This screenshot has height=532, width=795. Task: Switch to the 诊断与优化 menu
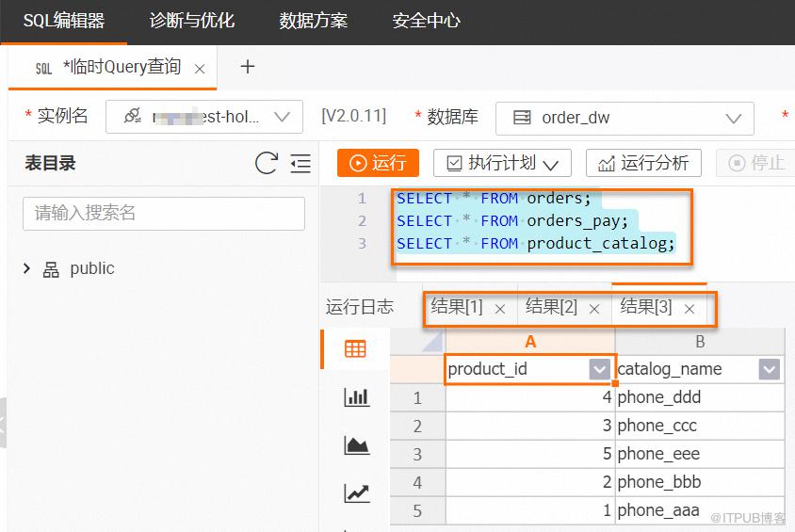(x=192, y=21)
